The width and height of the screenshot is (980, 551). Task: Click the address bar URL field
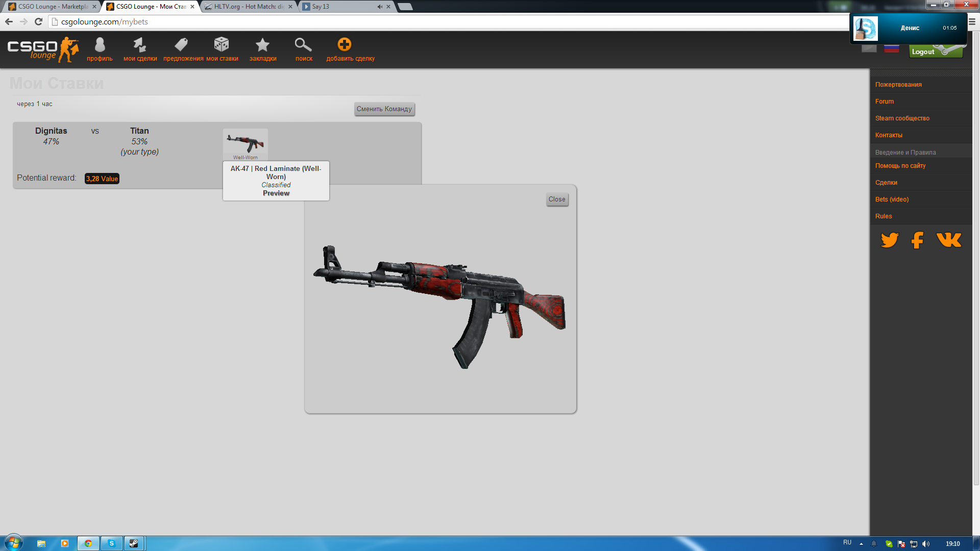click(449, 21)
